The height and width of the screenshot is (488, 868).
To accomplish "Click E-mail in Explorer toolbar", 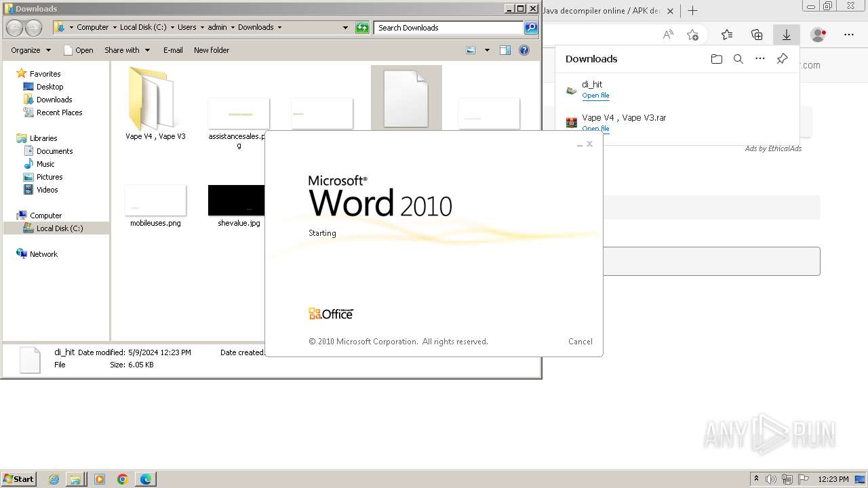I will click(x=173, y=50).
